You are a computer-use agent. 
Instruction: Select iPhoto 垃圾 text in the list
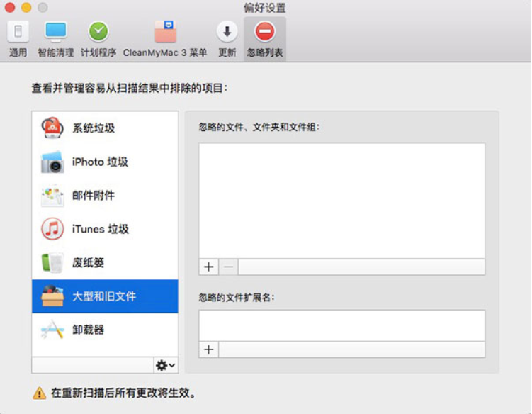pyautogui.click(x=100, y=162)
